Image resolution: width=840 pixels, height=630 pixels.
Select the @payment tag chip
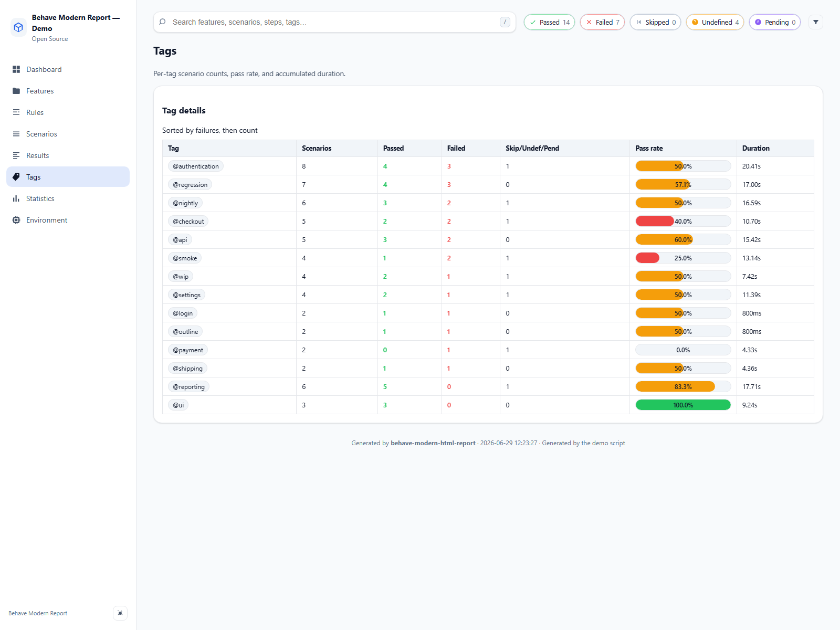click(x=188, y=350)
